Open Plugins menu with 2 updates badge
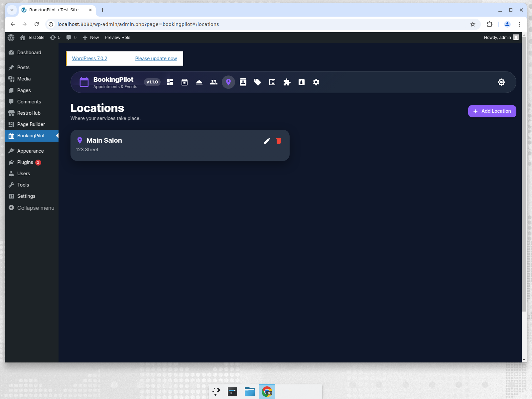 point(32,162)
